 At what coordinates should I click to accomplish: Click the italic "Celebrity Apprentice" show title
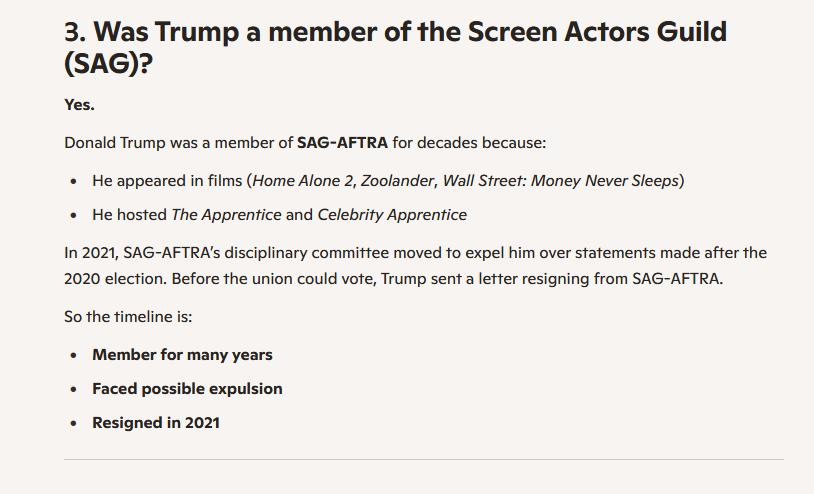click(392, 215)
